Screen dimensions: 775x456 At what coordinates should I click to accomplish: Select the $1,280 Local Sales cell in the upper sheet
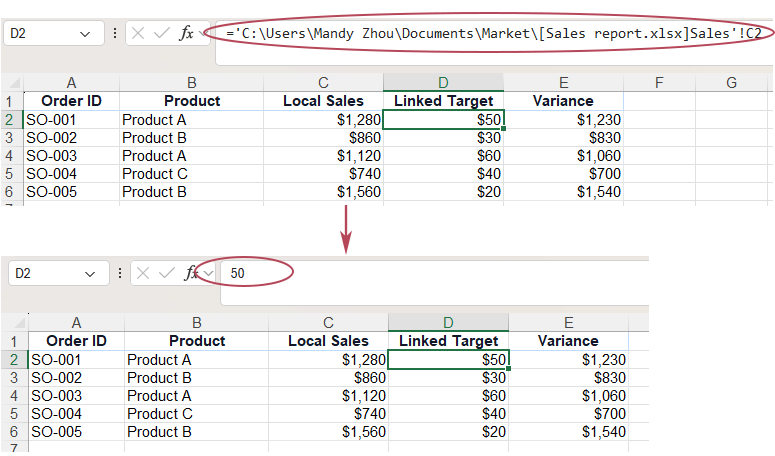(x=323, y=119)
